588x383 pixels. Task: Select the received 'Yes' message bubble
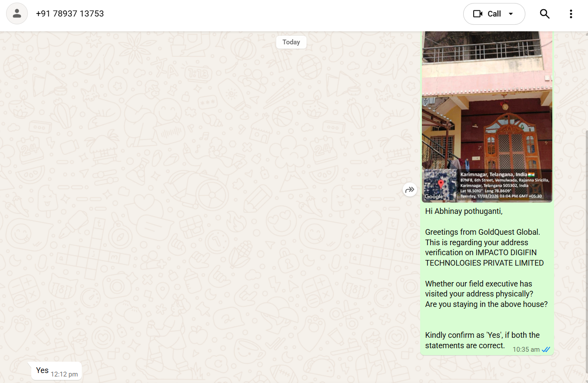pyautogui.click(x=57, y=371)
